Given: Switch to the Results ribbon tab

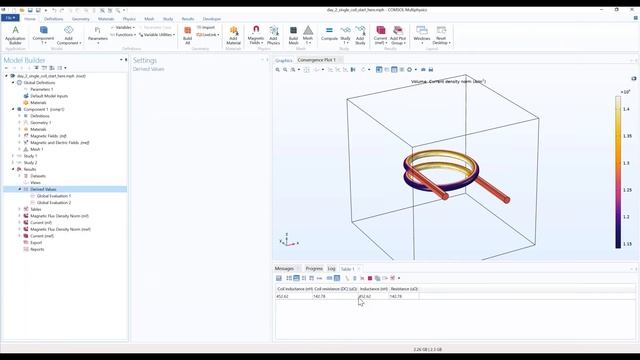Looking at the screenshot, I should point(188,19).
